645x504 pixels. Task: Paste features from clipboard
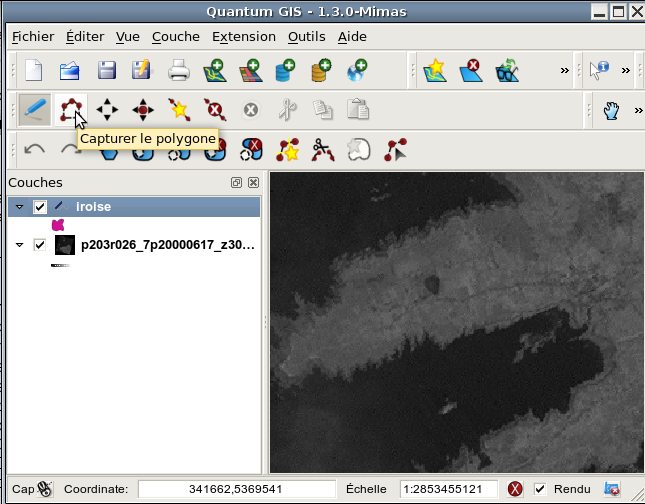point(358,109)
